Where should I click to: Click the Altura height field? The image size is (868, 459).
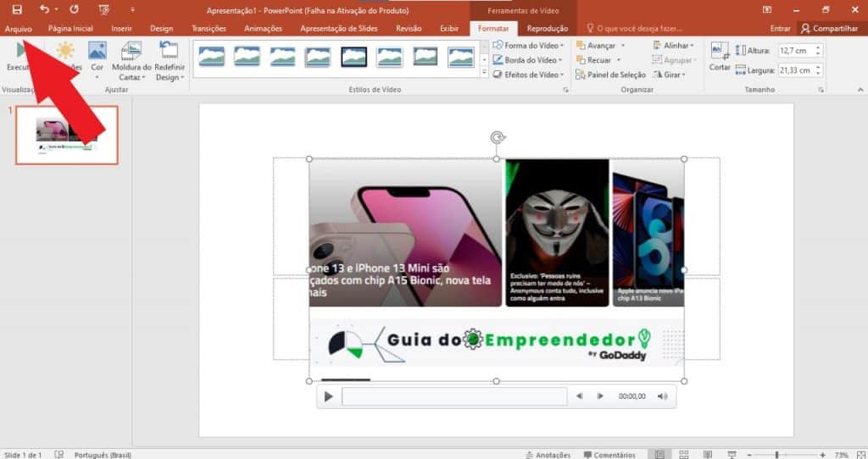click(x=795, y=50)
